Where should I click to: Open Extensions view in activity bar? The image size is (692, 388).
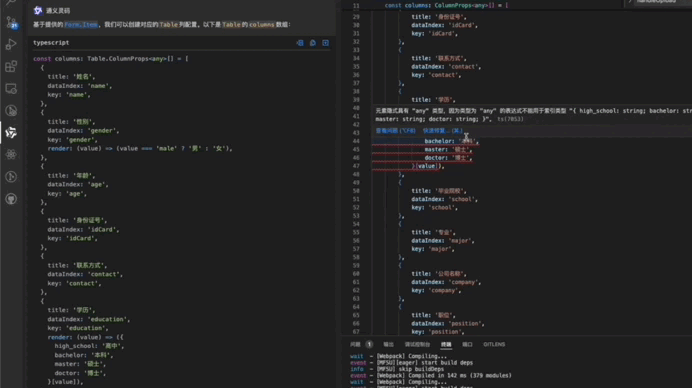(x=11, y=66)
